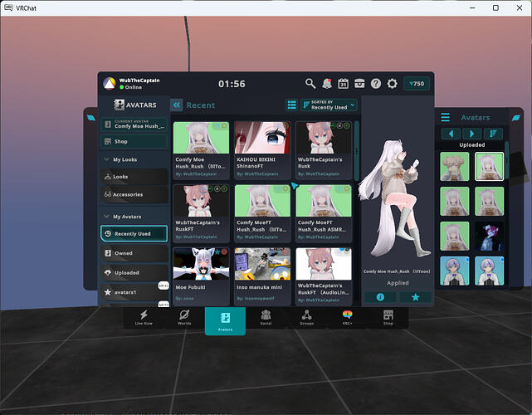Open the calendar events icon
This screenshot has width=532, height=415.
(x=343, y=84)
